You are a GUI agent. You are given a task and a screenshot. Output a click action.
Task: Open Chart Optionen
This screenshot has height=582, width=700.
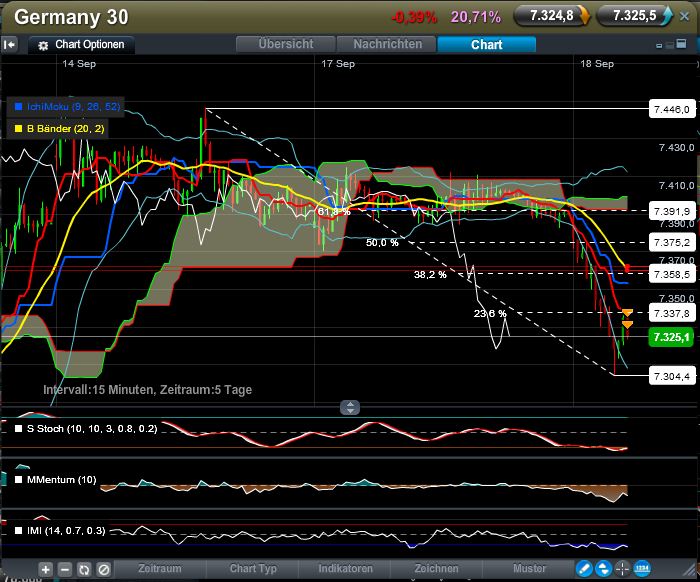(x=81, y=45)
